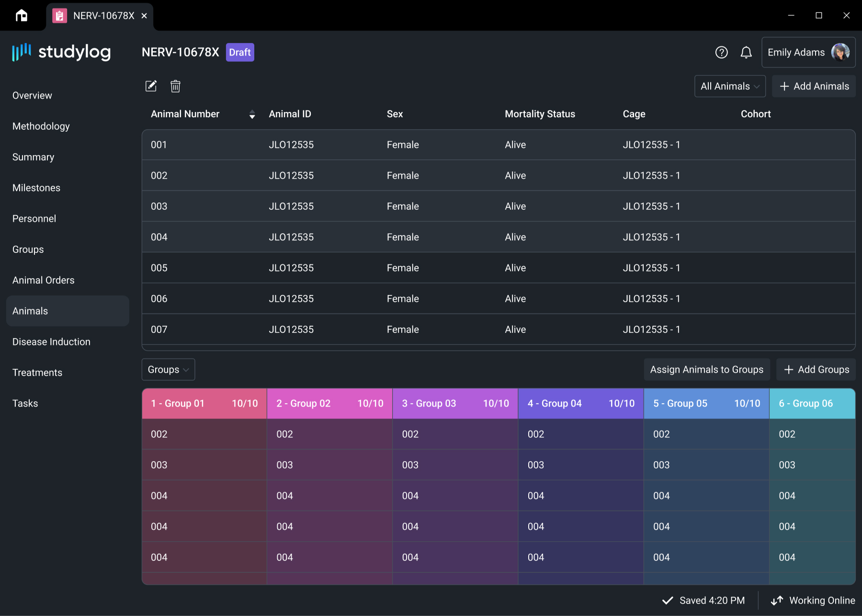This screenshot has width=862, height=616.
Task: Open the help question mark icon
Action: pos(721,52)
